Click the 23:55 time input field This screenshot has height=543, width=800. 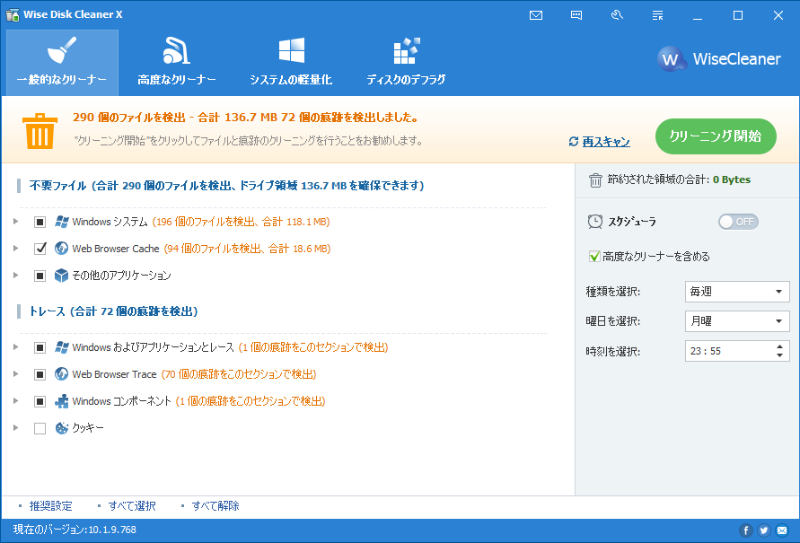click(x=725, y=352)
